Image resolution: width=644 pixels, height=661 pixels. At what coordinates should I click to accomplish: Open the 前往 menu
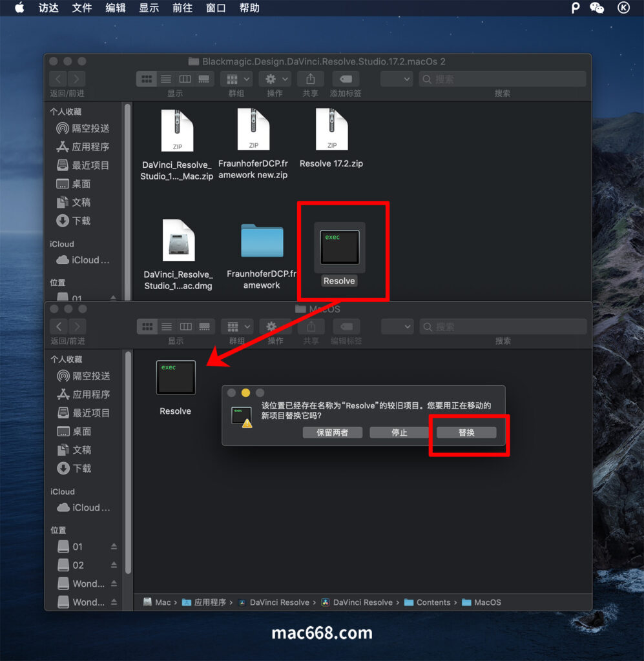coord(182,8)
